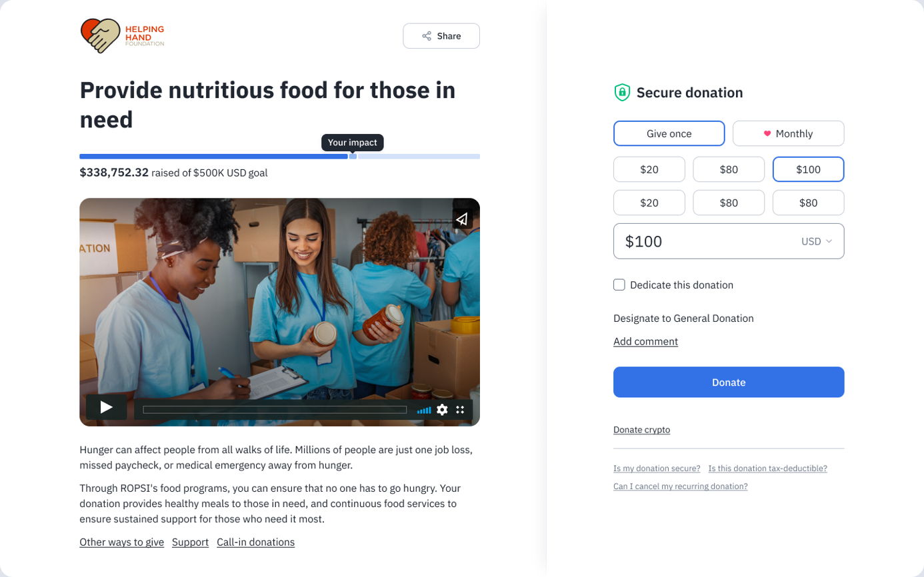Expand Is my donation secure question
The image size is (924, 577).
(657, 468)
